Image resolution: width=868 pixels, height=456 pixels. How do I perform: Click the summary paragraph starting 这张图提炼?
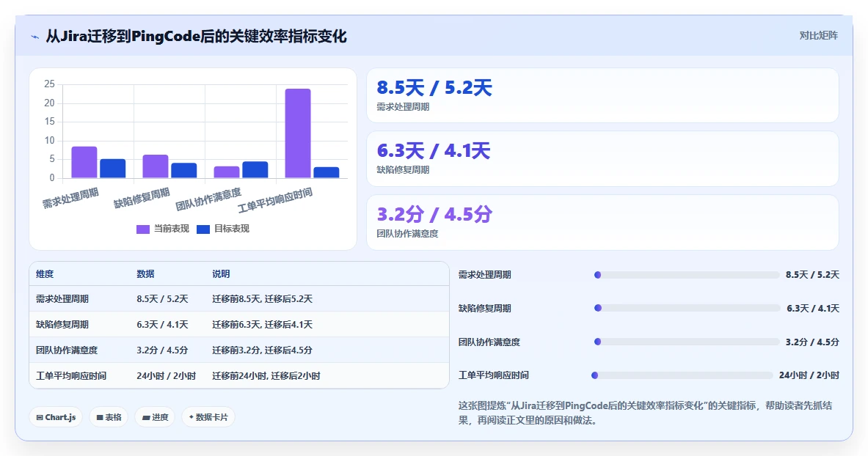pyautogui.click(x=645, y=413)
